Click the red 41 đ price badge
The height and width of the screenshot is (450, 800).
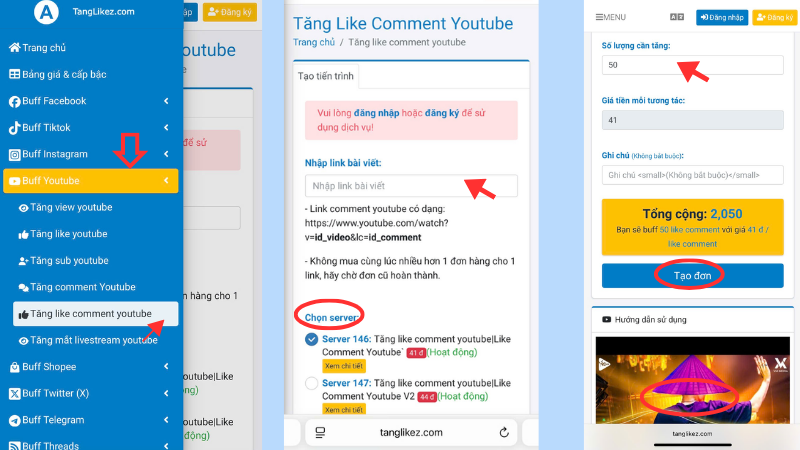coord(416,353)
